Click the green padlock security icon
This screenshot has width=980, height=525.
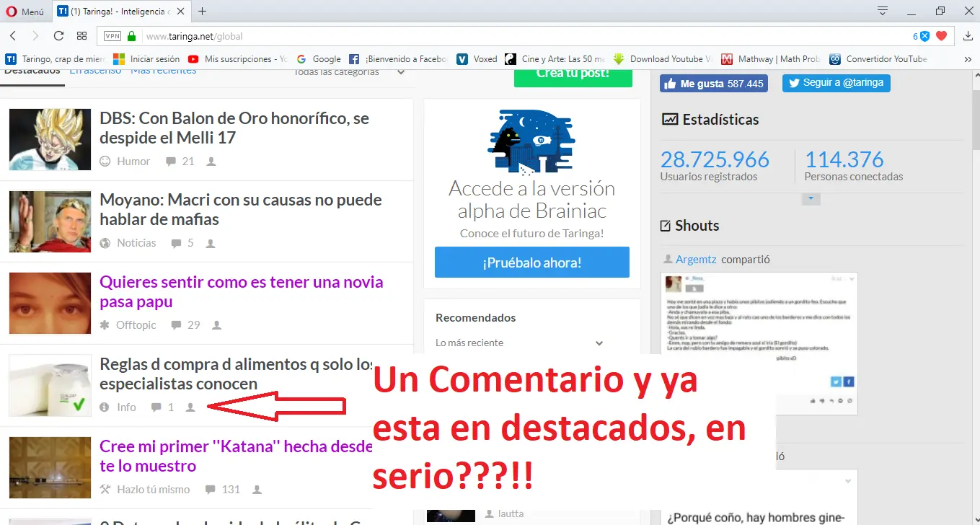click(131, 36)
